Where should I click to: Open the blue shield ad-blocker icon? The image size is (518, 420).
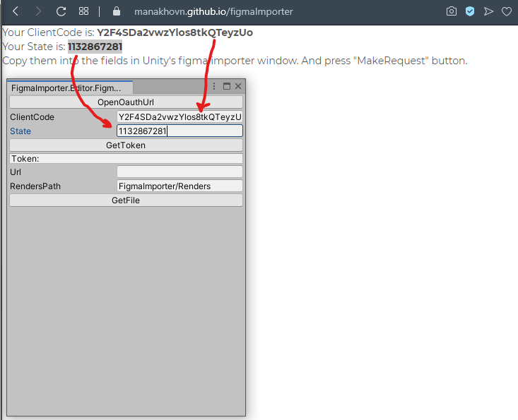pyautogui.click(x=470, y=11)
